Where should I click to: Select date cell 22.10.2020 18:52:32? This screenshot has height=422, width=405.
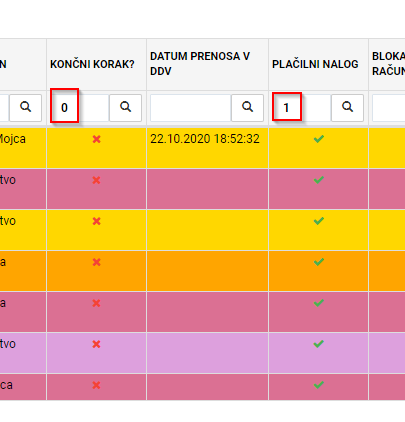[x=205, y=139]
